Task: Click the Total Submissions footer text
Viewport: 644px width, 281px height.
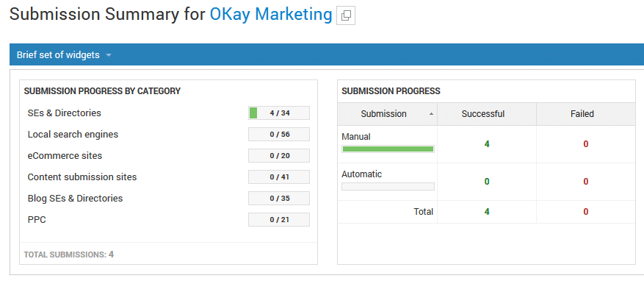Action: point(68,255)
